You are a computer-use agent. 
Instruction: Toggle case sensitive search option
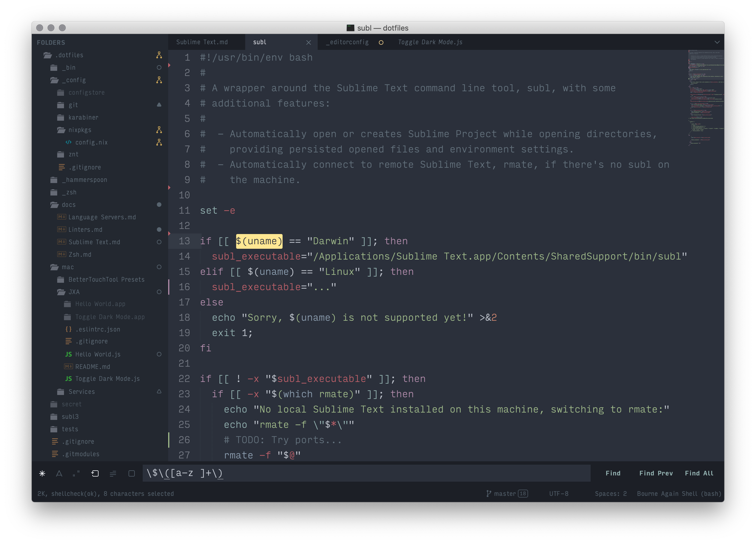[59, 473]
